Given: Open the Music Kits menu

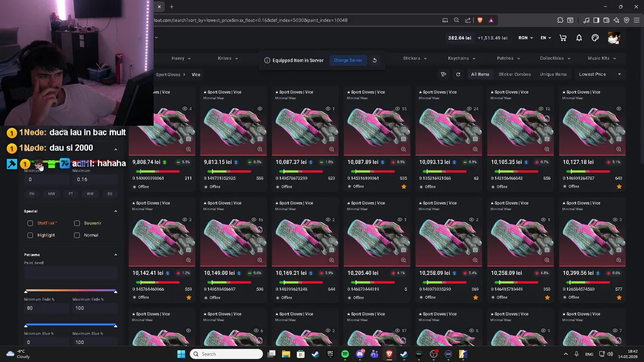Looking at the screenshot, I should tap(602, 58).
